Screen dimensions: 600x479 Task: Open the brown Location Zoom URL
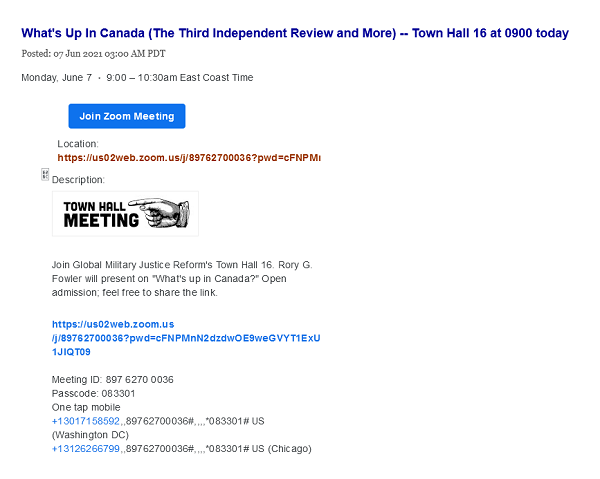pos(189,158)
